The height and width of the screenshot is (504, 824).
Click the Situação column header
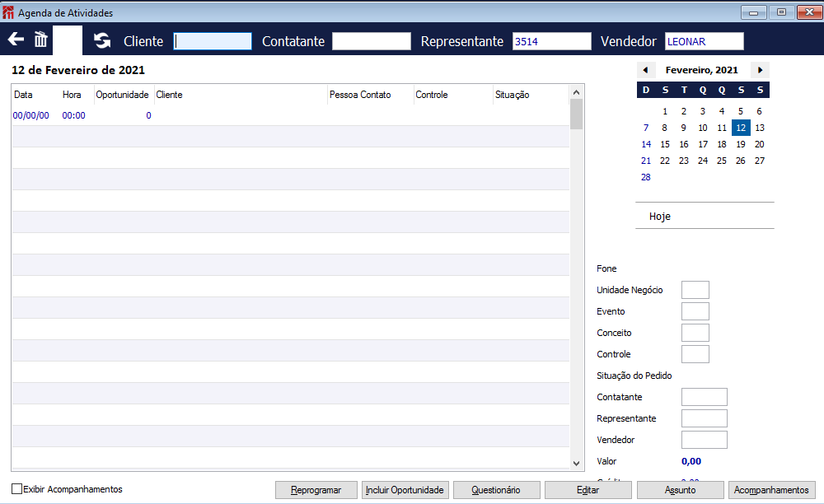(512, 95)
